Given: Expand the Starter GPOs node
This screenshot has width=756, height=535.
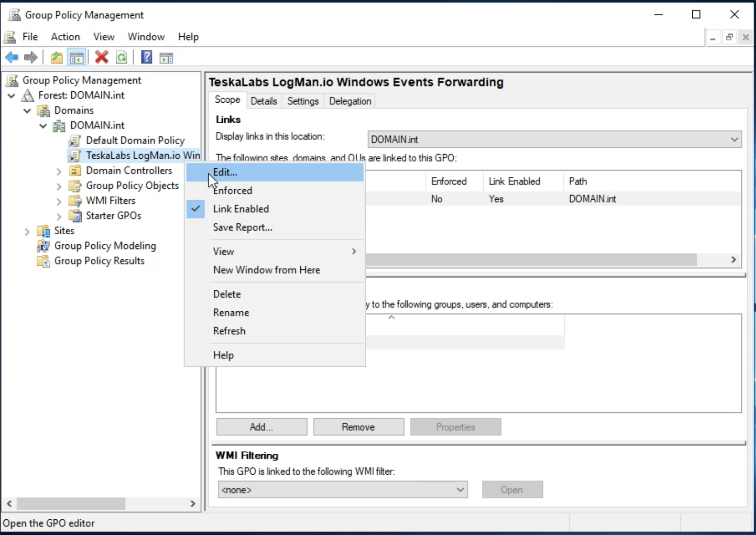Looking at the screenshot, I should [59, 216].
